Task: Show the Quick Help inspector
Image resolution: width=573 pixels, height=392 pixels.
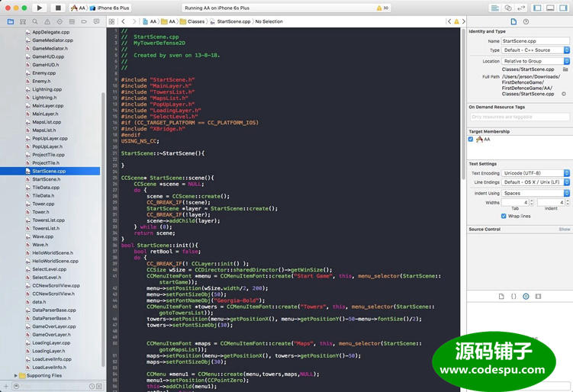Action: 526,21
